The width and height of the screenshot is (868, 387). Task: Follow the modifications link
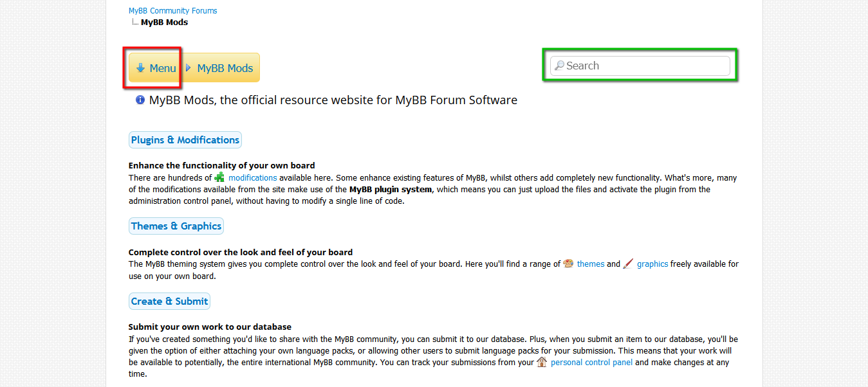[253, 178]
